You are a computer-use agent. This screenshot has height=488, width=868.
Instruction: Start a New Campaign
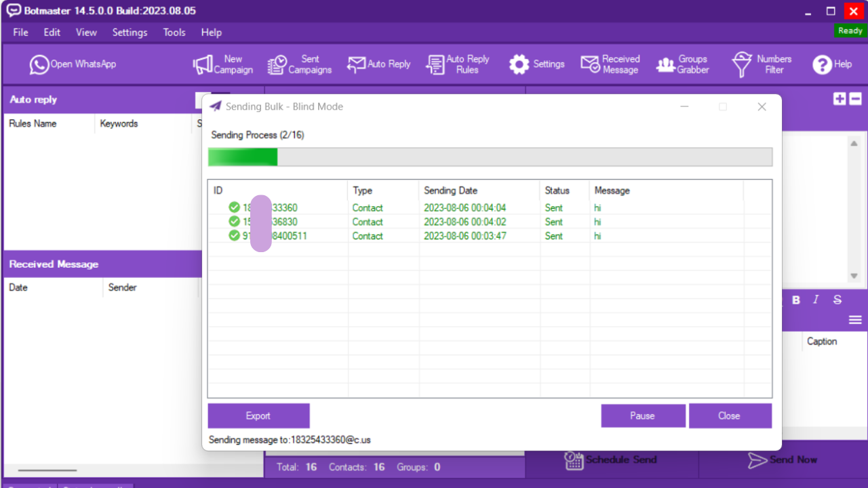tap(223, 64)
